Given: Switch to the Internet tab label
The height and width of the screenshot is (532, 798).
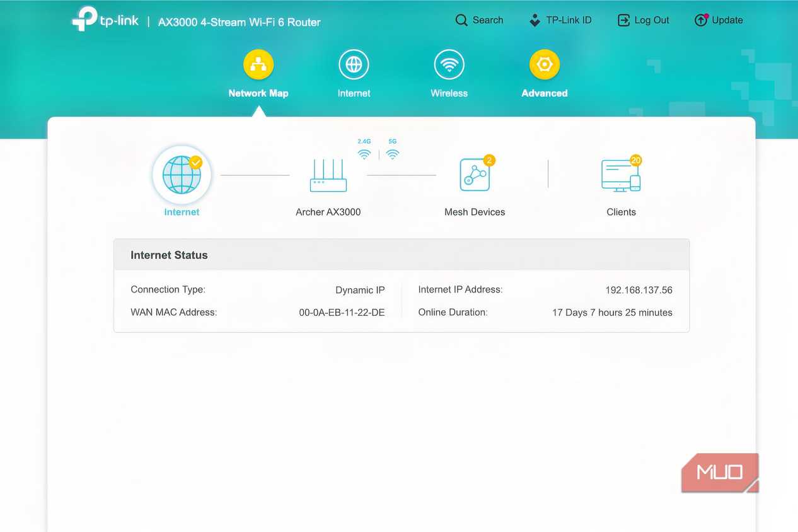Looking at the screenshot, I should point(354,93).
